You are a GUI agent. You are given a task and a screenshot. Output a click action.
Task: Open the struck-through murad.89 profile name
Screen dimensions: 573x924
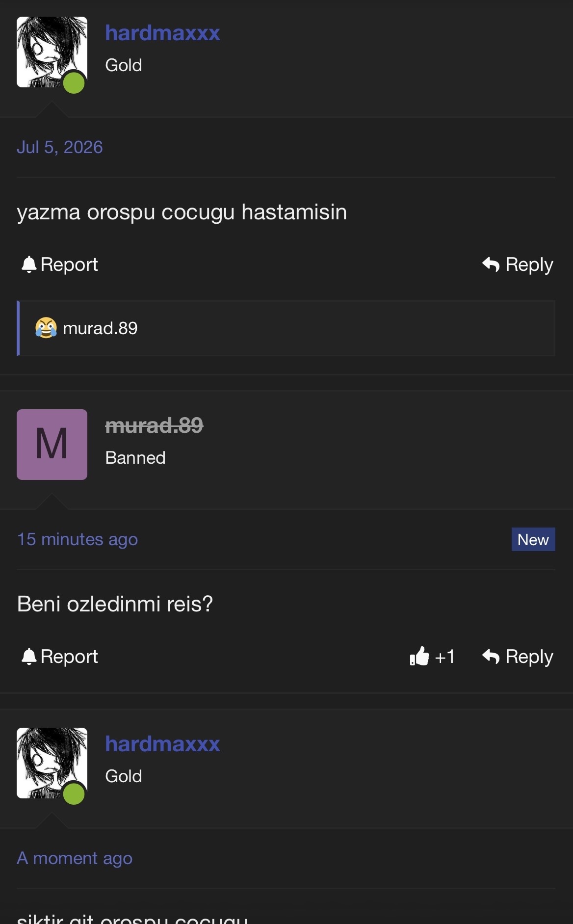(x=154, y=425)
